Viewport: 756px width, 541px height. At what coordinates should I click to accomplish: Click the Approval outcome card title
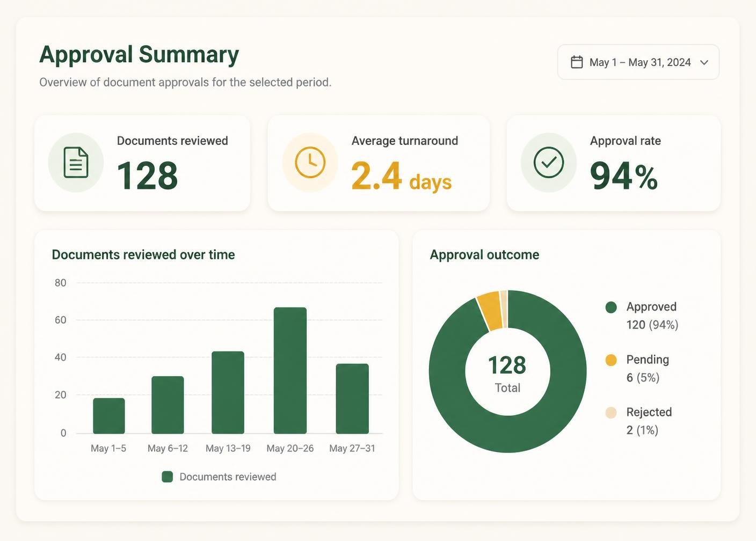tap(484, 254)
